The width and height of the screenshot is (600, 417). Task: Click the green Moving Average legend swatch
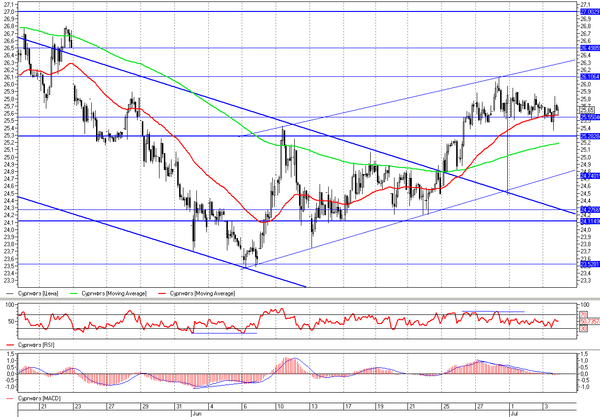pos(75,293)
